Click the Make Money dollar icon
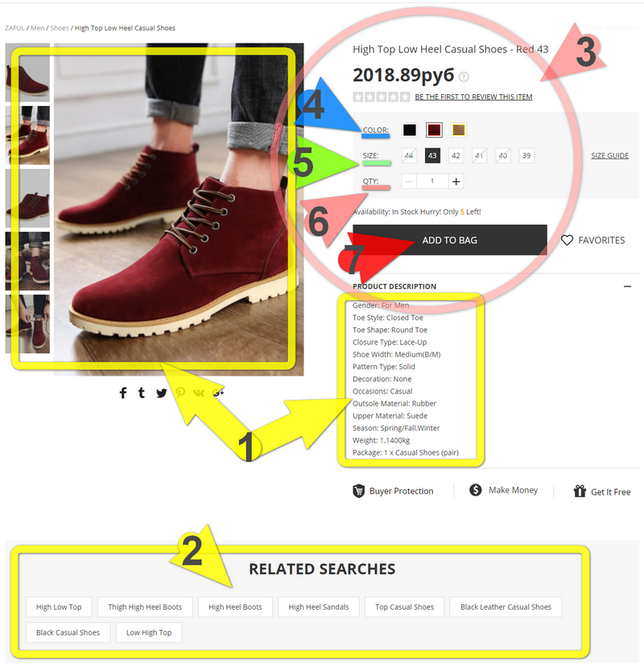 (476, 490)
